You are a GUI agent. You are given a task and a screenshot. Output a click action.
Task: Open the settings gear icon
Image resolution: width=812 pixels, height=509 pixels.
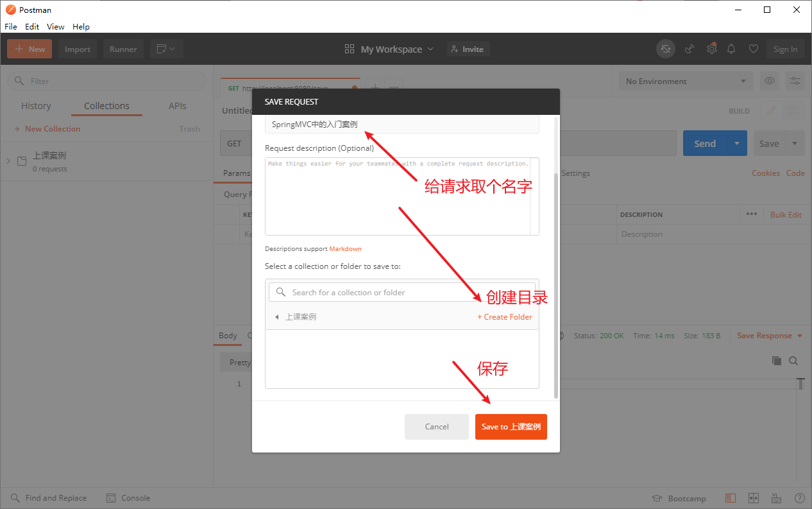click(711, 49)
